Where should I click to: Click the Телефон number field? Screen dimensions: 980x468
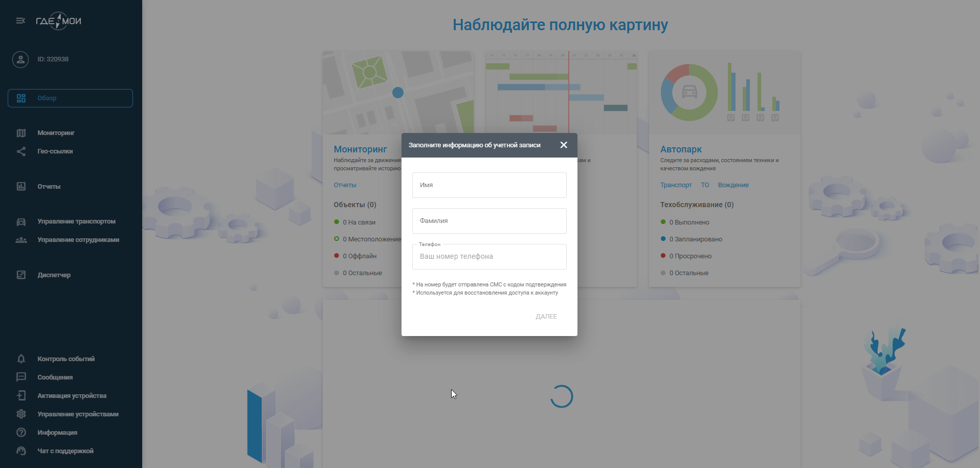coord(489,257)
